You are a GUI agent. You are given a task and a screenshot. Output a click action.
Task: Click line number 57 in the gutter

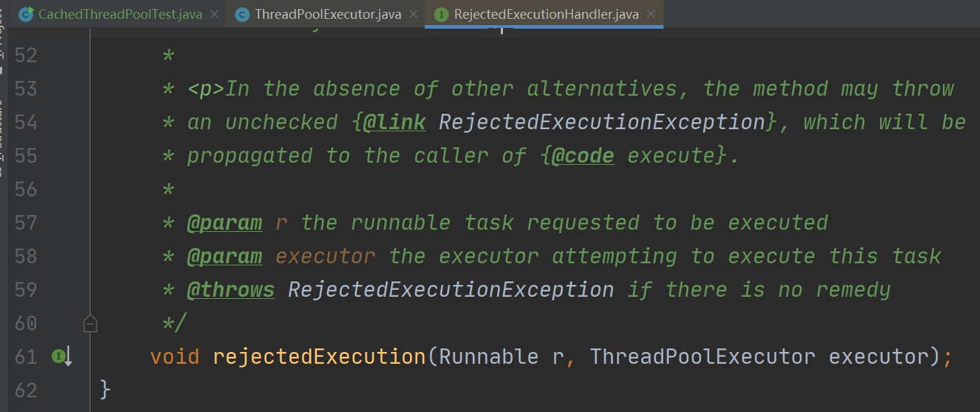pos(26,223)
